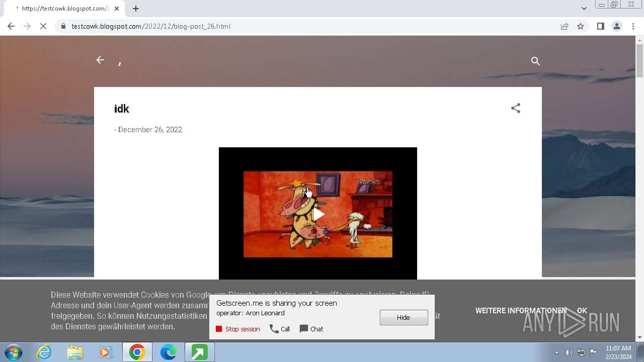The height and width of the screenshot is (362, 644).
Task: Play the embedded cartoon video
Action: pos(318,214)
